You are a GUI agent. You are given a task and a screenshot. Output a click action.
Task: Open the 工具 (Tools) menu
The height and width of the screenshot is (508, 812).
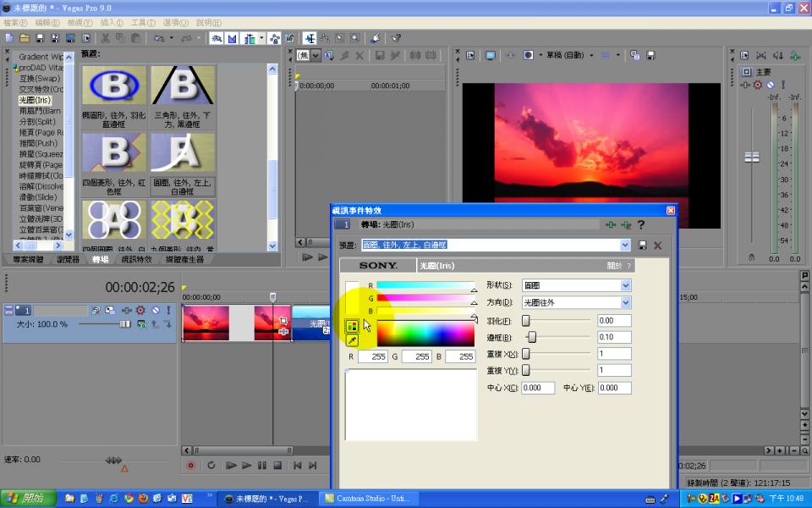tap(143, 22)
